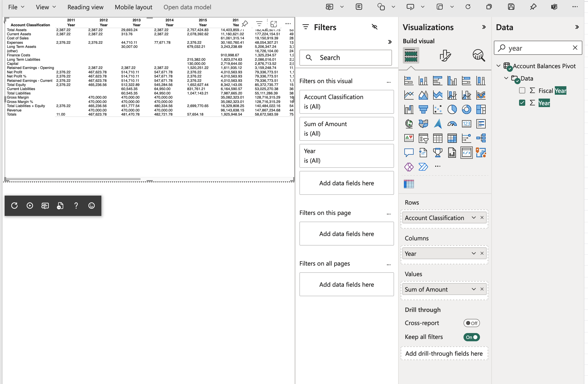Turn off Keep all filters toggle
588x384 pixels.
tap(471, 337)
